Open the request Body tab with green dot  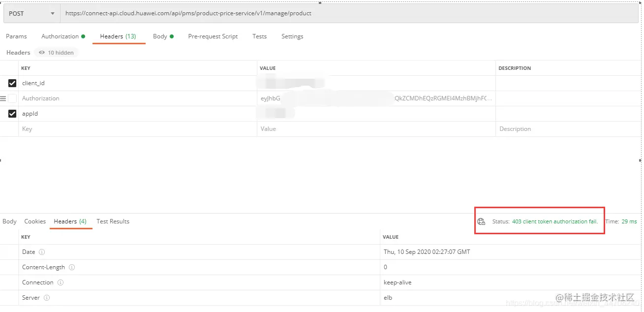point(163,36)
